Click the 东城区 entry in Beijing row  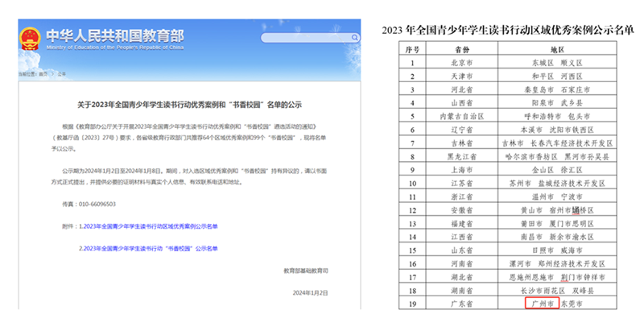543,63
